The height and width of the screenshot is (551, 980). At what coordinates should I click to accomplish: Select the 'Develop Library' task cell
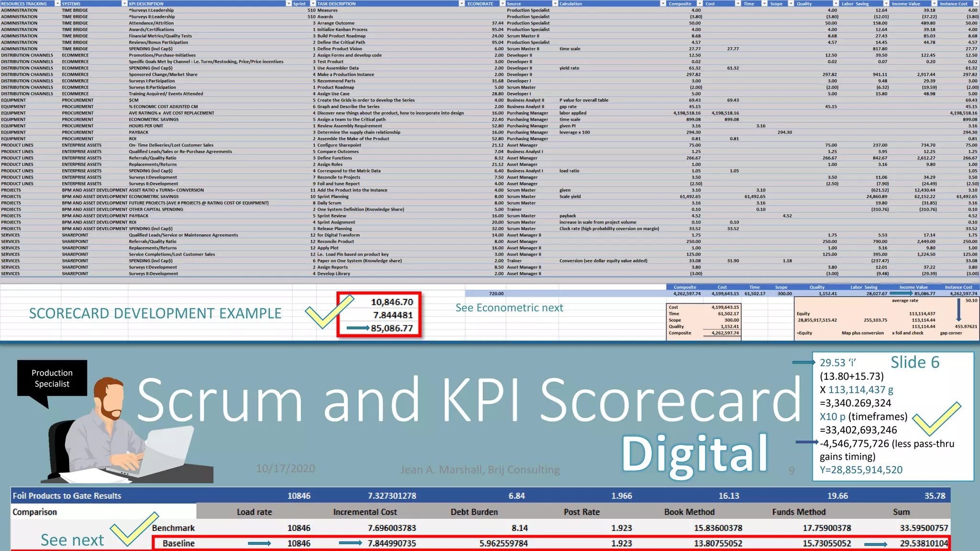pyautogui.click(x=334, y=274)
